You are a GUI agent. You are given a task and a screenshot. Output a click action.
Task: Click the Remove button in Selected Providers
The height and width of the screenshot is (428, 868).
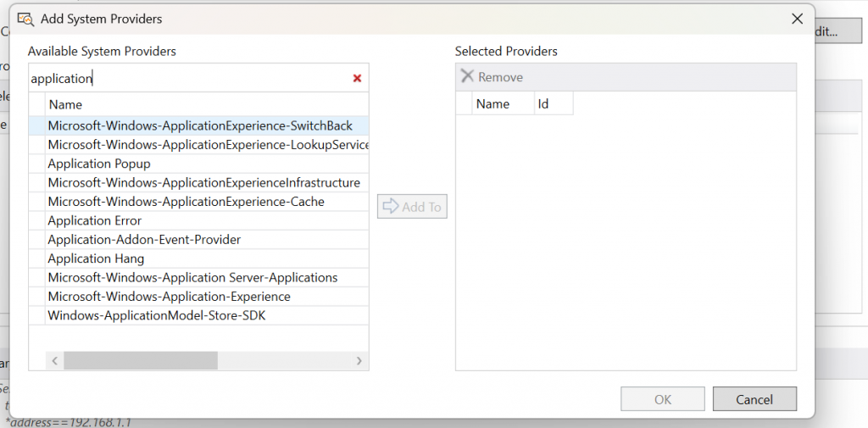[x=492, y=77]
